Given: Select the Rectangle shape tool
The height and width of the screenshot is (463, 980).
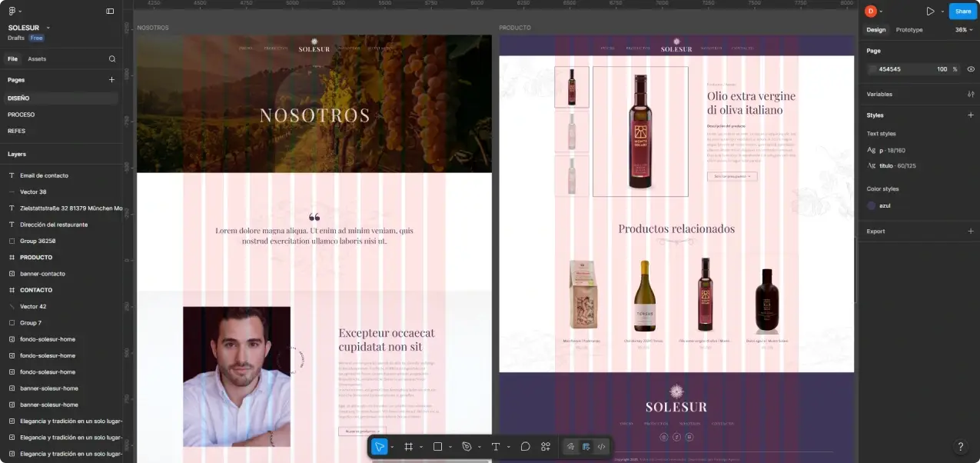Looking at the screenshot, I should [x=437, y=447].
